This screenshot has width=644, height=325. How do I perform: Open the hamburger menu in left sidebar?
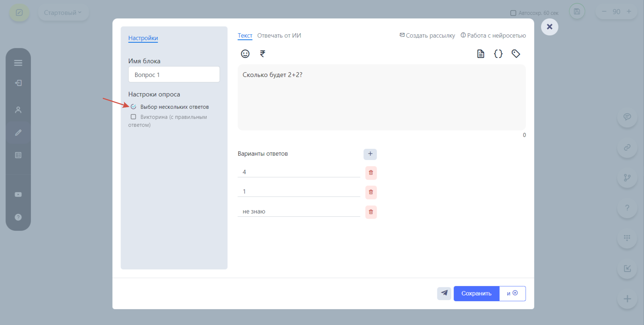[18, 63]
